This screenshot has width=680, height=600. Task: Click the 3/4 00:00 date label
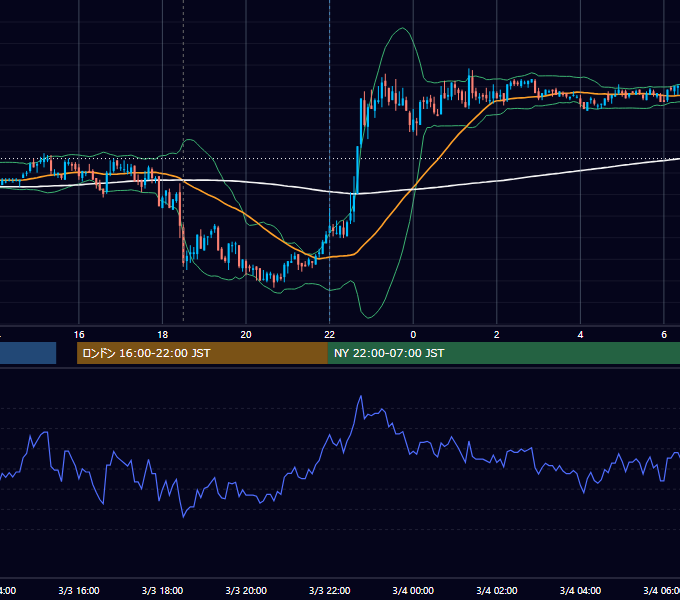point(413,590)
